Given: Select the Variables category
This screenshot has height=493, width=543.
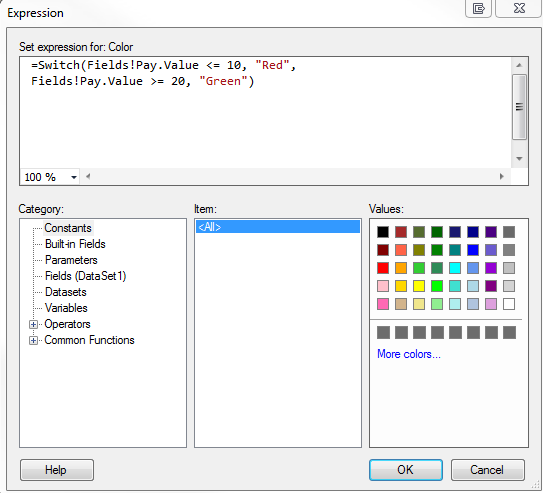Looking at the screenshot, I should pyautogui.click(x=66, y=308).
